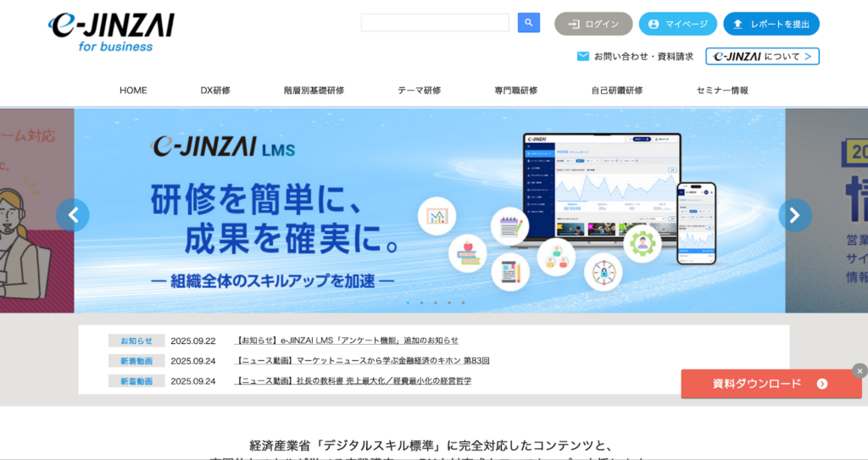Open マイページ my page button
The image size is (868, 460).
[677, 24]
